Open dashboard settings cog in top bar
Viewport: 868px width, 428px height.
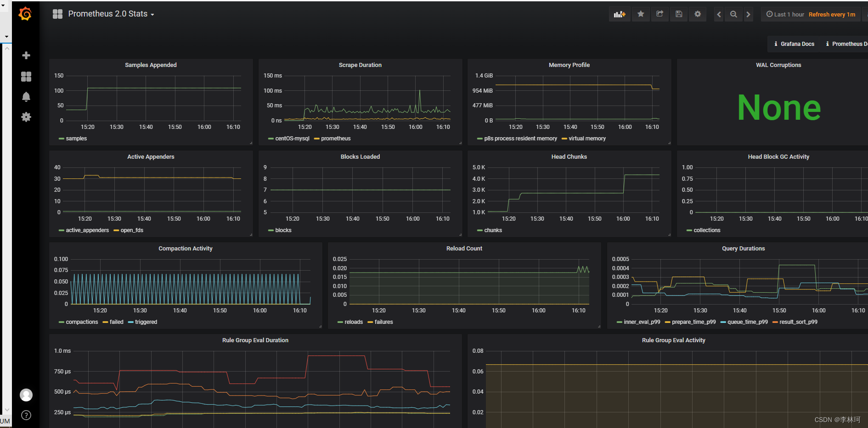[698, 14]
